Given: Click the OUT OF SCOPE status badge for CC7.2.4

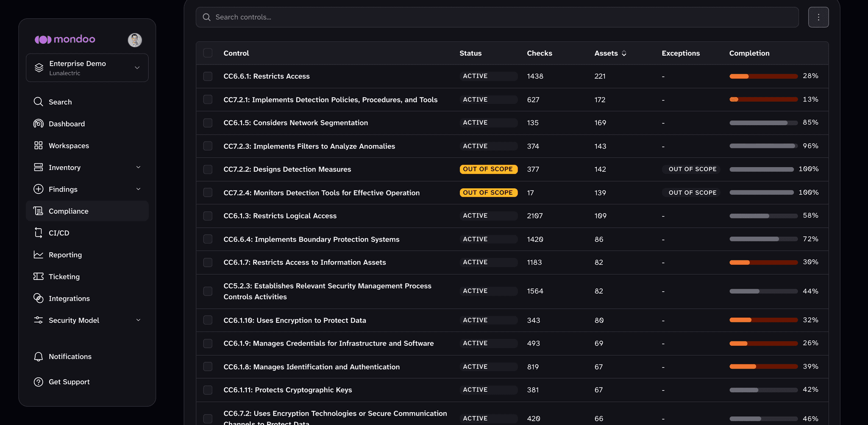Looking at the screenshot, I should 489,193.
